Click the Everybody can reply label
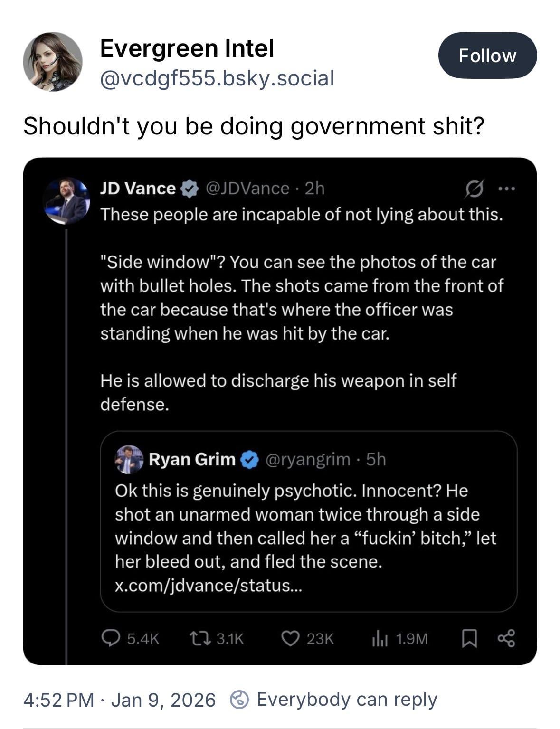 pyautogui.click(x=347, y=700)
